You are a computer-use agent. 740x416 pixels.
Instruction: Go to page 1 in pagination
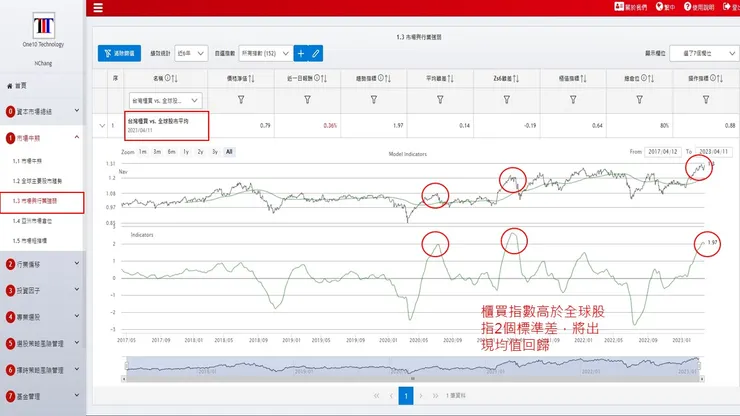tap(406, 396)
